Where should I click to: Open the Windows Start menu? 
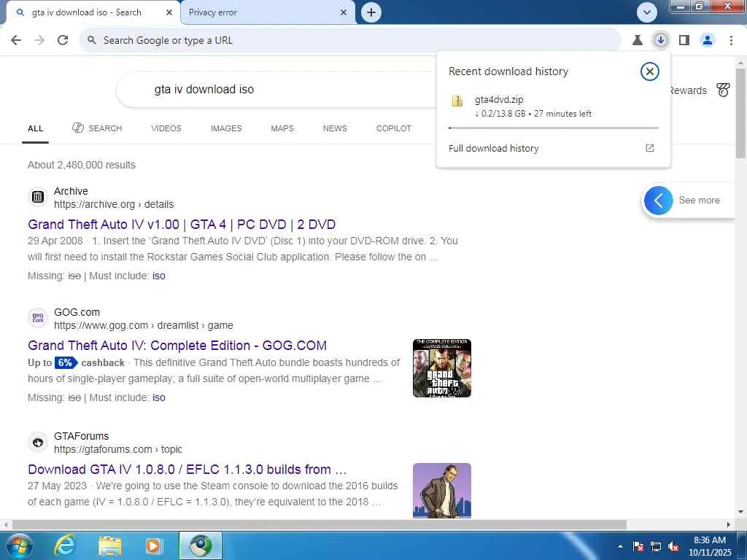(x=19, y=545)
